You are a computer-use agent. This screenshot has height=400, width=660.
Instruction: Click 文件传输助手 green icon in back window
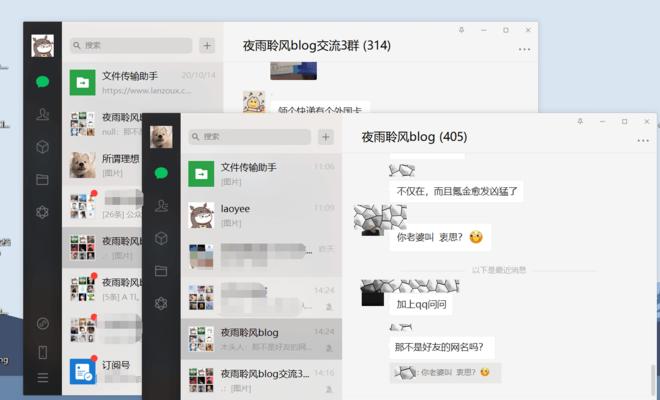pos(82,83)
